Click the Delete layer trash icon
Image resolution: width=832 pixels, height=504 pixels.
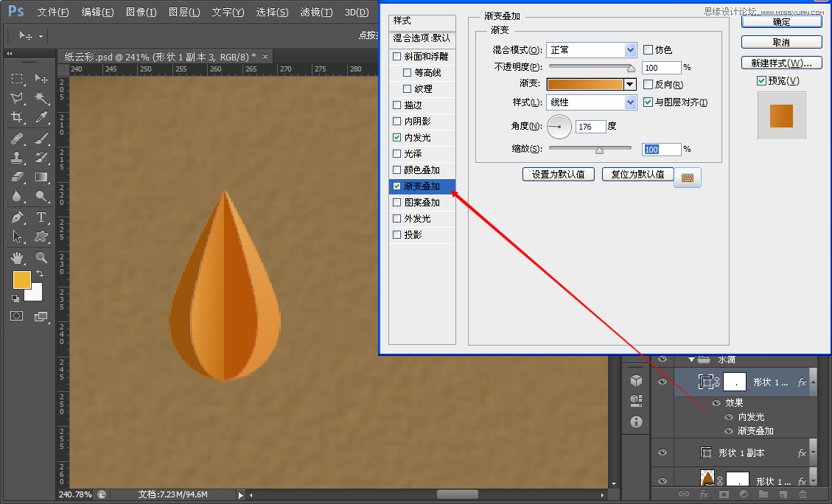click(803, 494)
